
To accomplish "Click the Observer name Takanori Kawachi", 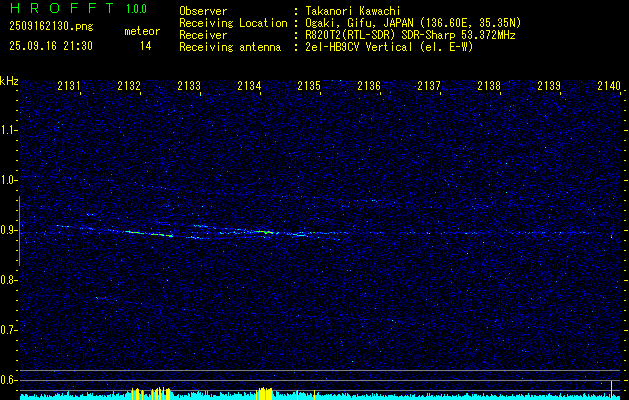I will 353,11.
